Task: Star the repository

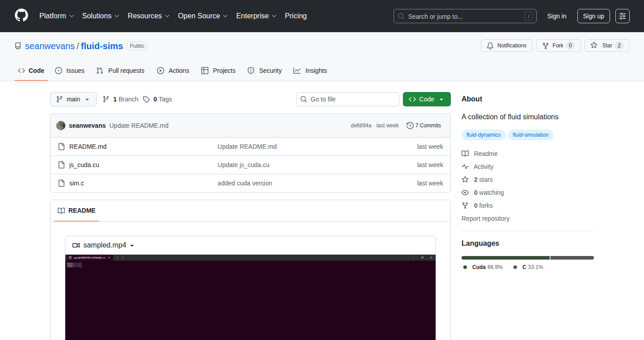Action: coord(607,46)
